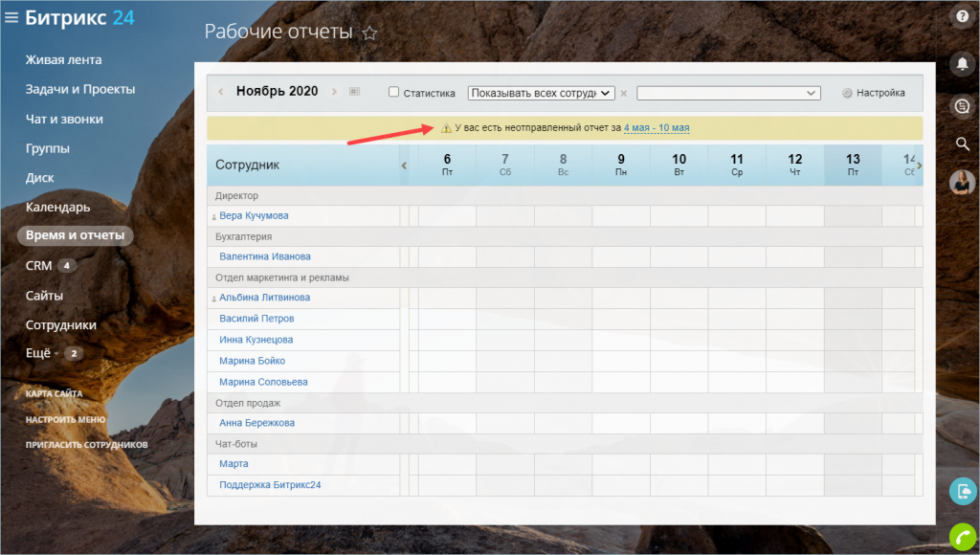Image resolution: width=980 pixels, height=555 pixels.
Task: Click the Чат-боты section row
Action: pyautogui.click(x=565, y=444)
